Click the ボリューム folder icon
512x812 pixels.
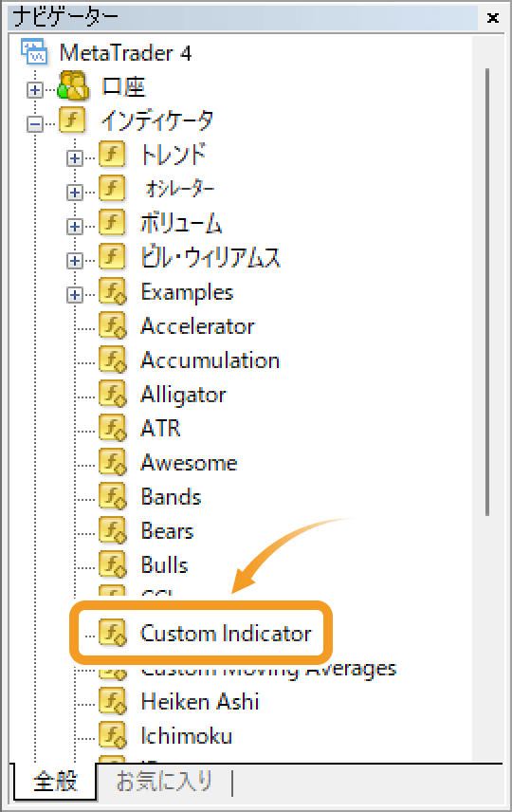tap(112, 223)
